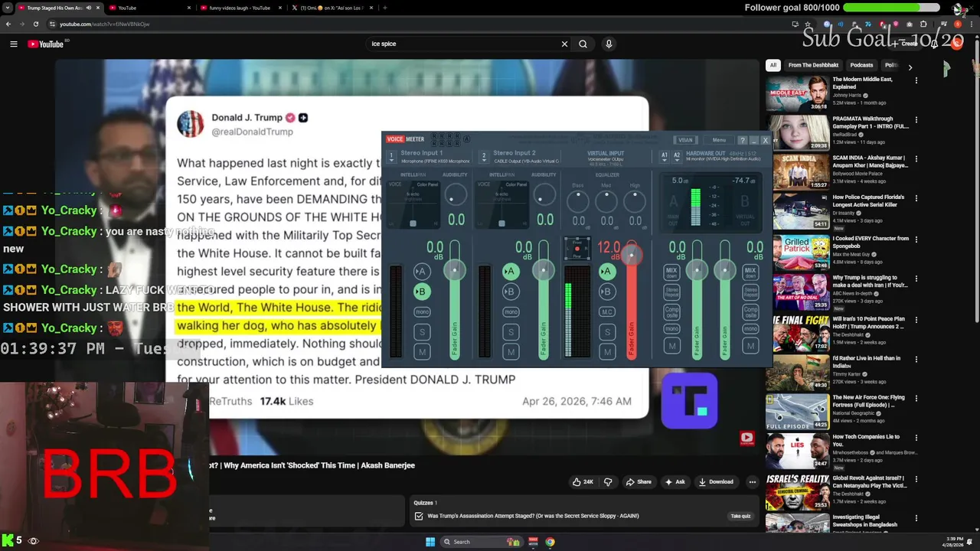
Task: Select the 'All' filter chip
Action: click(773, 65)
